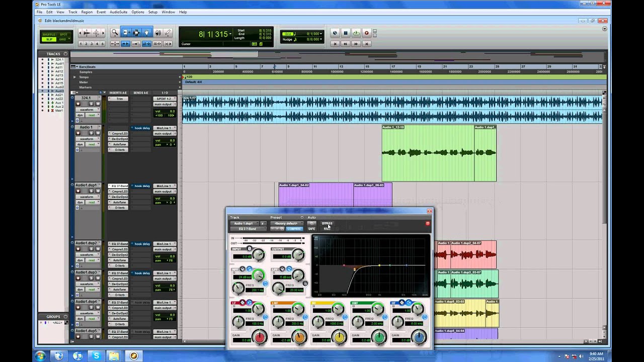
Task: Click the Fast Forward transport button
Action: [x=356, y=44]
